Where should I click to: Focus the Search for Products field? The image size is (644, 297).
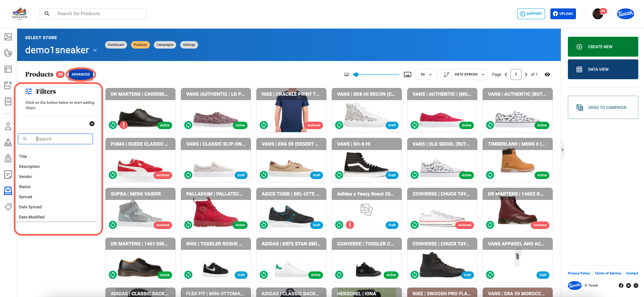[x=93, y=14]
